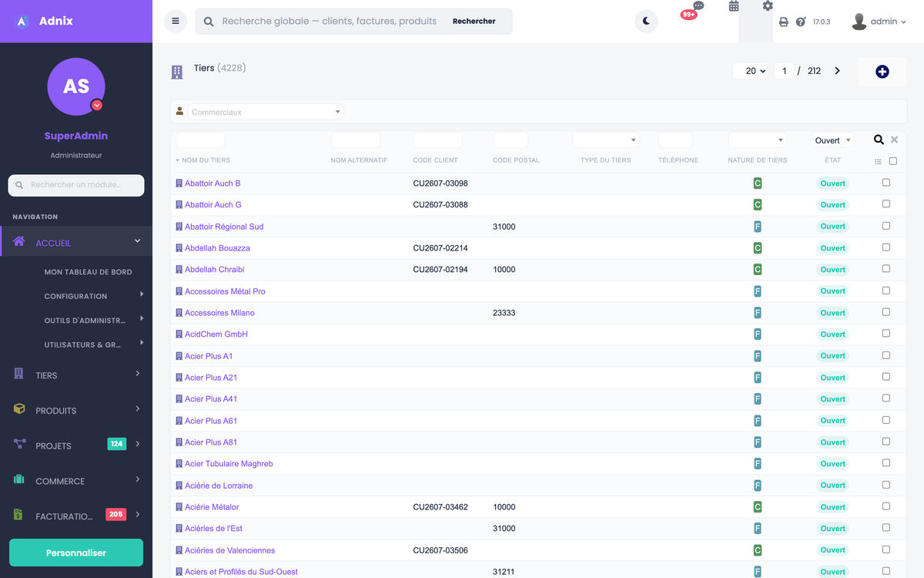
Task: Toggle dark mode with the moon icon
Action: (646, 22)
